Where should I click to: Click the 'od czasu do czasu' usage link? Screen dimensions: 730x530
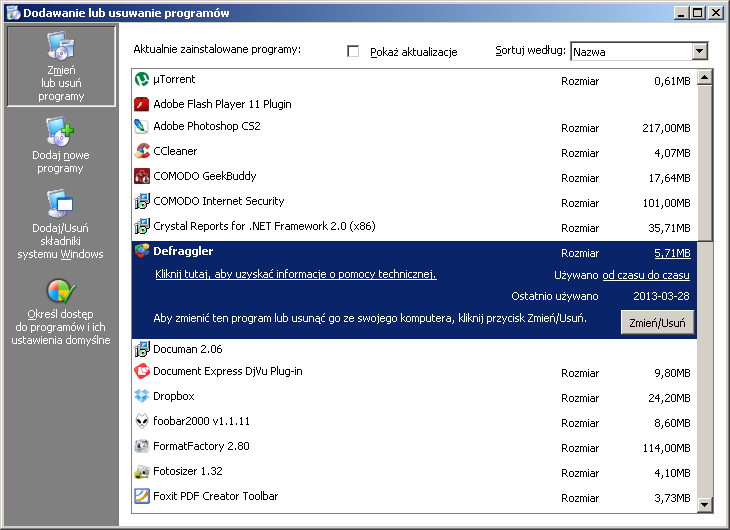[x=646, y=275]
